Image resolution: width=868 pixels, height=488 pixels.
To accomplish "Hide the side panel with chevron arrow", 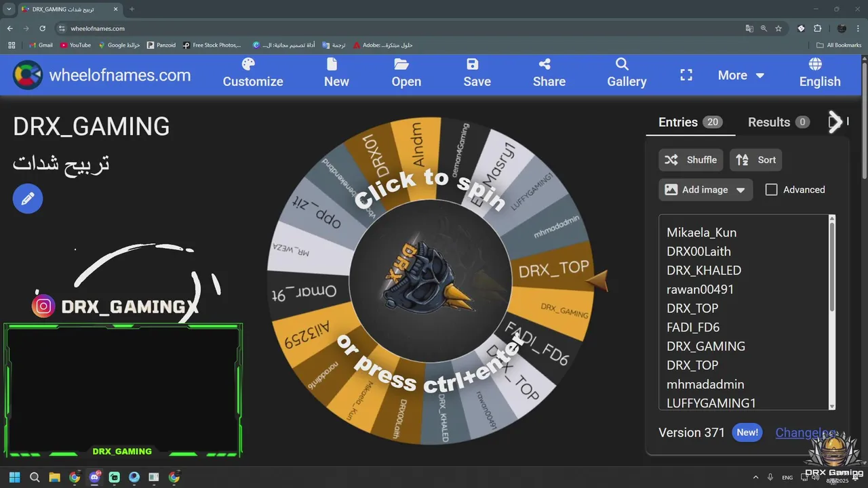I will click(x=835, y=122).
